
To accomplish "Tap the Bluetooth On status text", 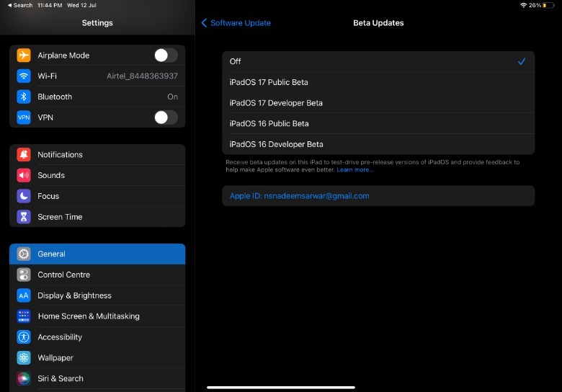I will click(172, 97).
